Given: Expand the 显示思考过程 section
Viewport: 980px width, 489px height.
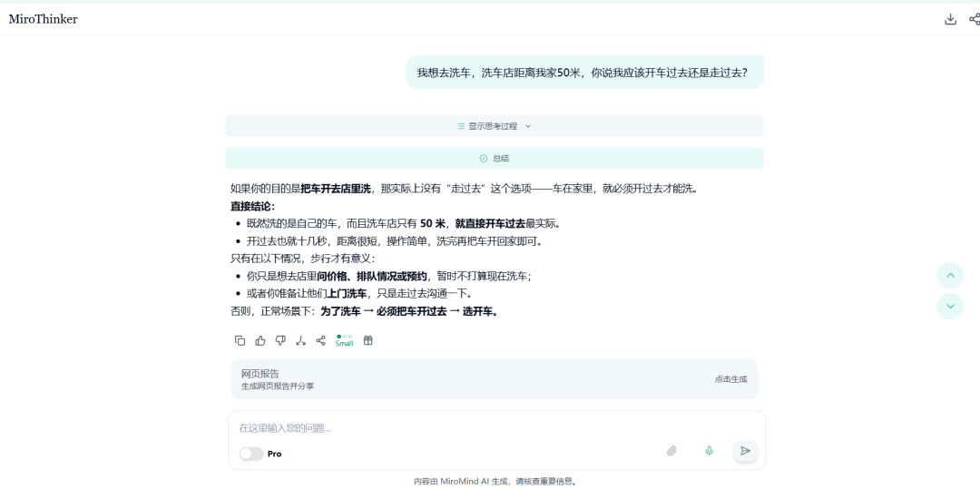Looking at the screenshot, I should [495, 126].
